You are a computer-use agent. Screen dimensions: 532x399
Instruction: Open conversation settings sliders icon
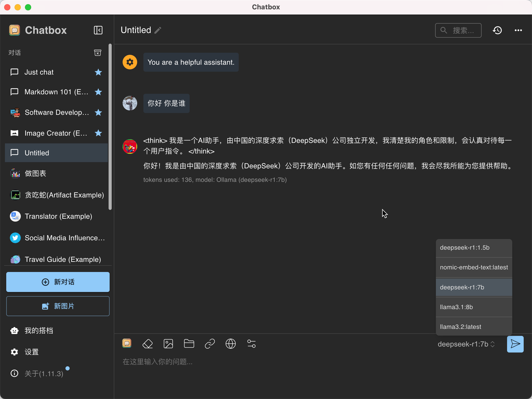click(251, 344)
